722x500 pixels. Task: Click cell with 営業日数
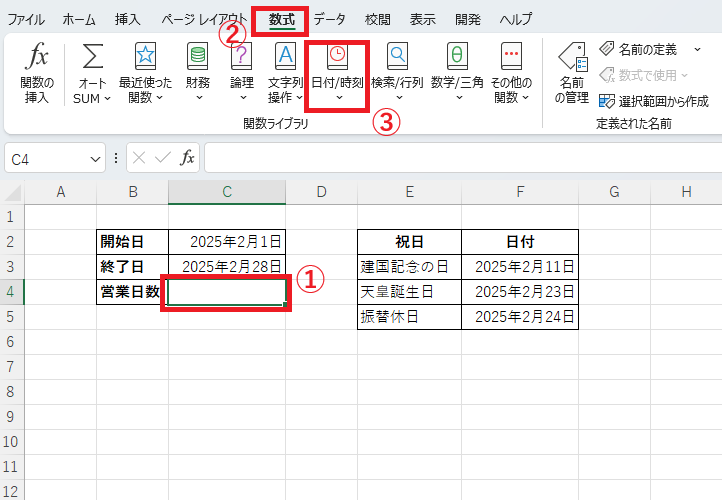133,291
